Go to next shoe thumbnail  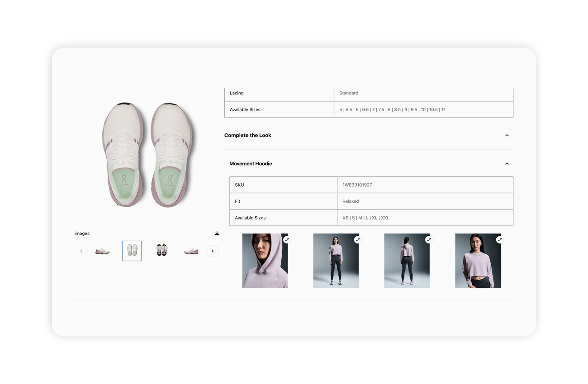(x=213, y=251)
